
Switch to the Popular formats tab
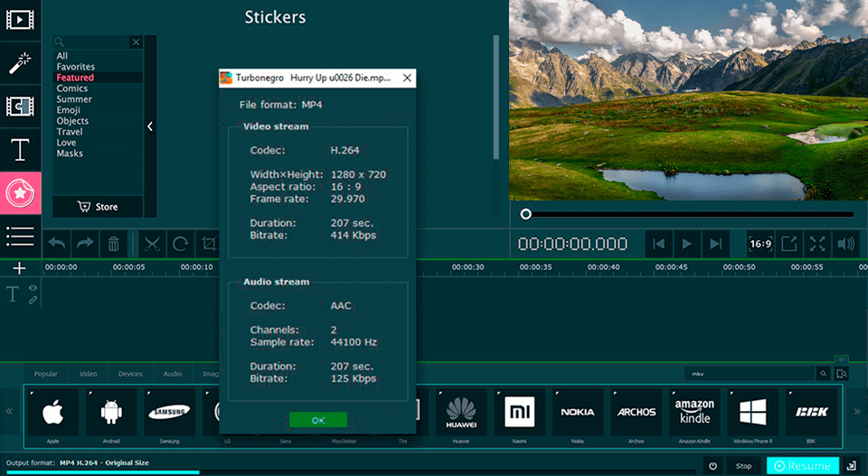point(46,374)
